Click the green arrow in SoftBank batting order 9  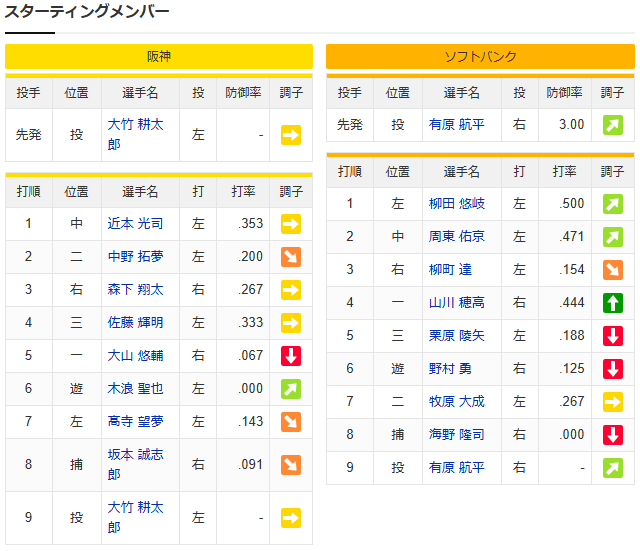(x=613, y=468)
